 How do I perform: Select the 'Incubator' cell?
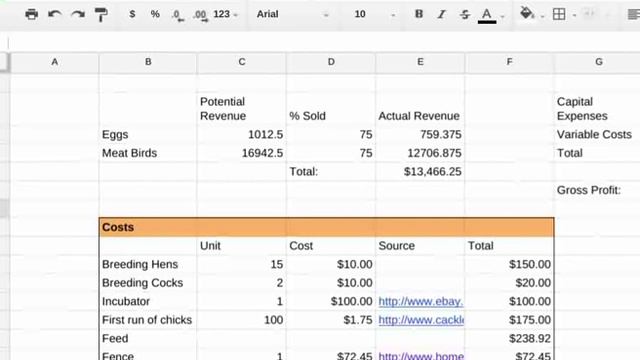148,302
